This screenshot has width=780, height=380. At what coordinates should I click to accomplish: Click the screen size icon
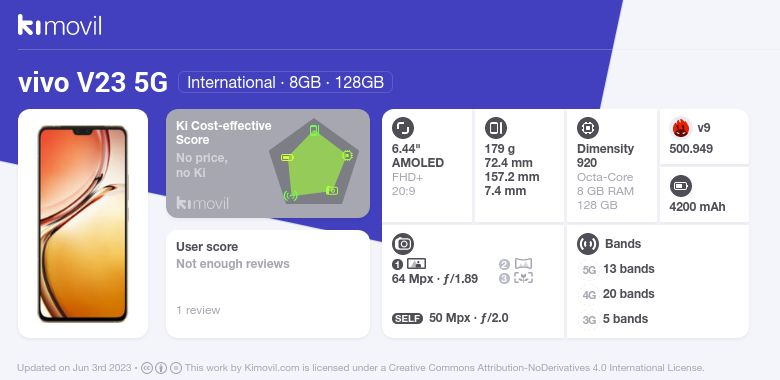point(403,128)
